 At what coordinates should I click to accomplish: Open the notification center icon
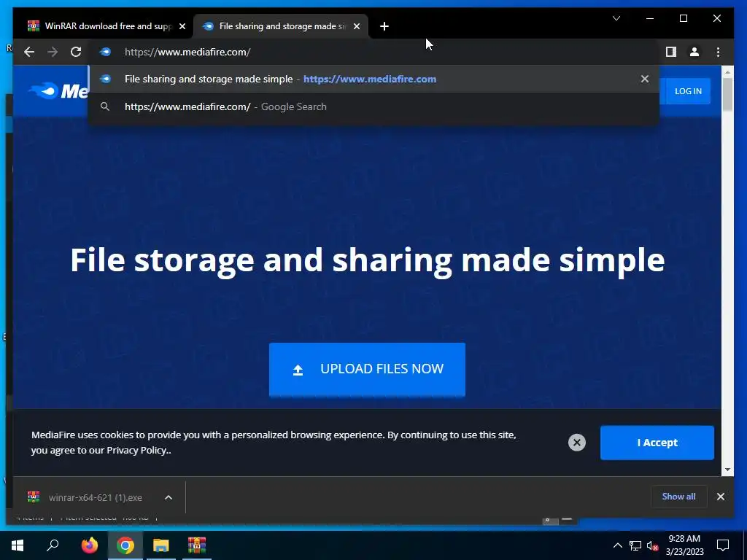(723, 545)
